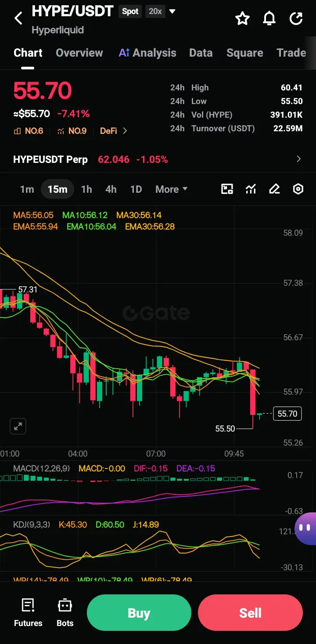Open the indicators line-chart icon

(x=251, y=189)
